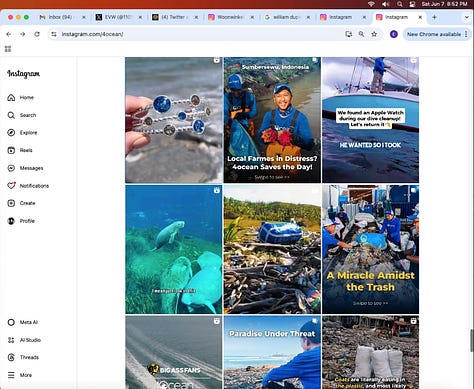View Notifications from the sidebar

(28, 186)
